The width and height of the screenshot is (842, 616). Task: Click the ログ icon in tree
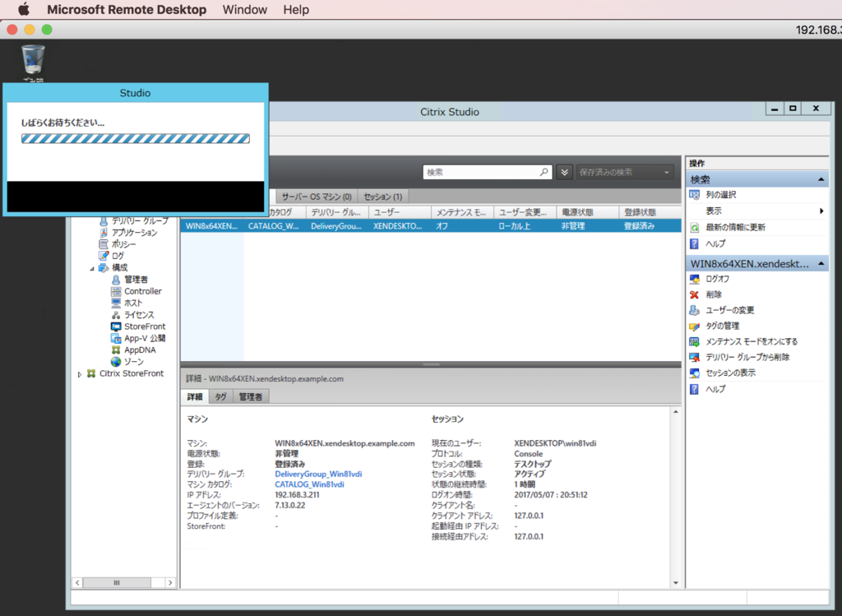point(104,256)
